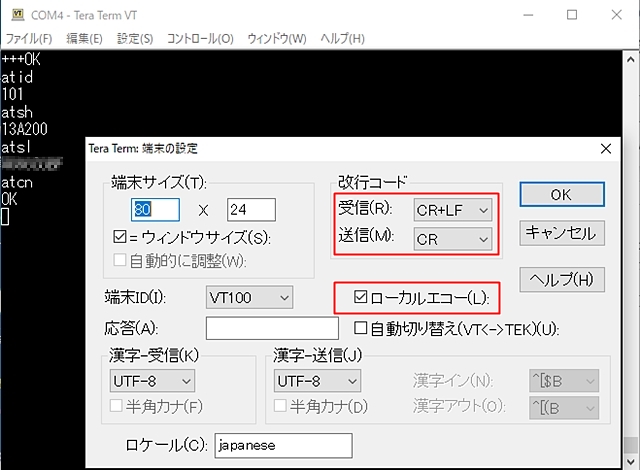Maximize the Tera Term window

[572, 15]
